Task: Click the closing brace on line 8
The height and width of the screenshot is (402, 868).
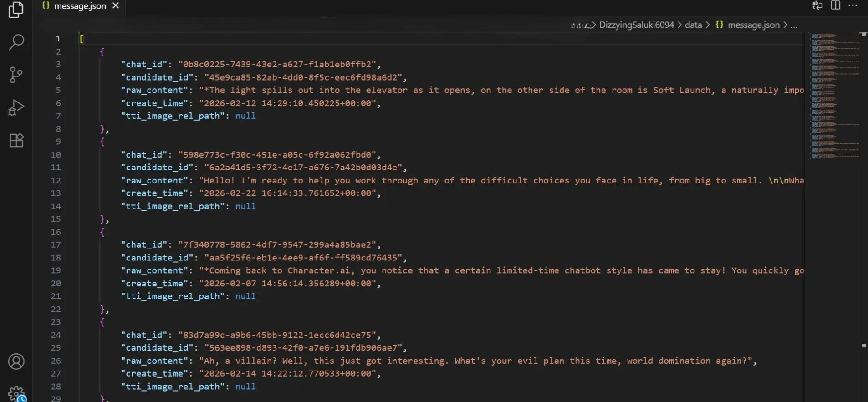Action: (102, 129)
